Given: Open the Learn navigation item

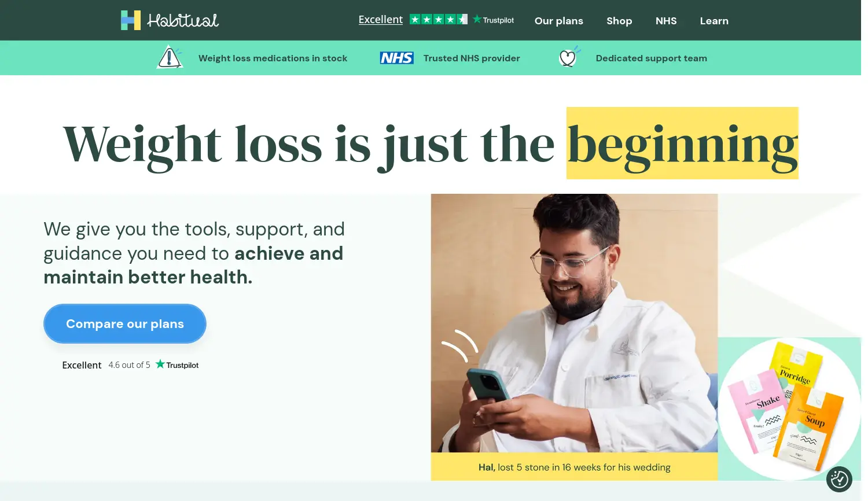Looking at the screenshot, I should pyautogui.click(x=714, y=21).
